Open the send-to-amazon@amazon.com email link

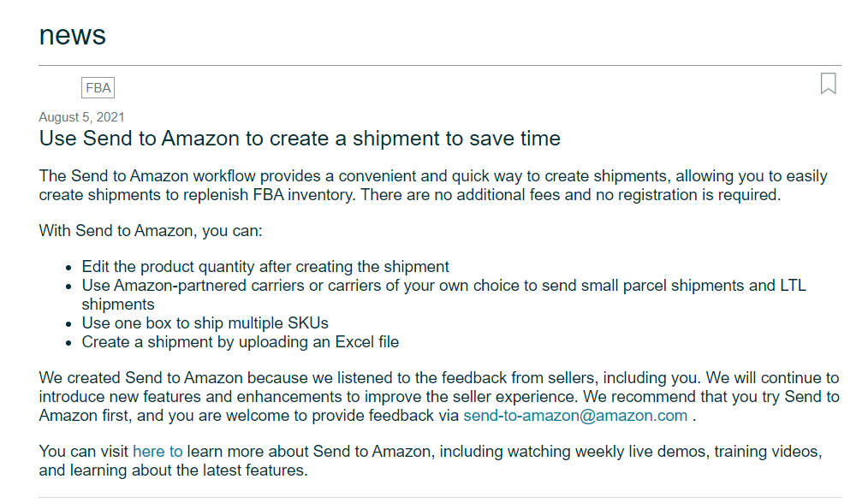[575, 416]
